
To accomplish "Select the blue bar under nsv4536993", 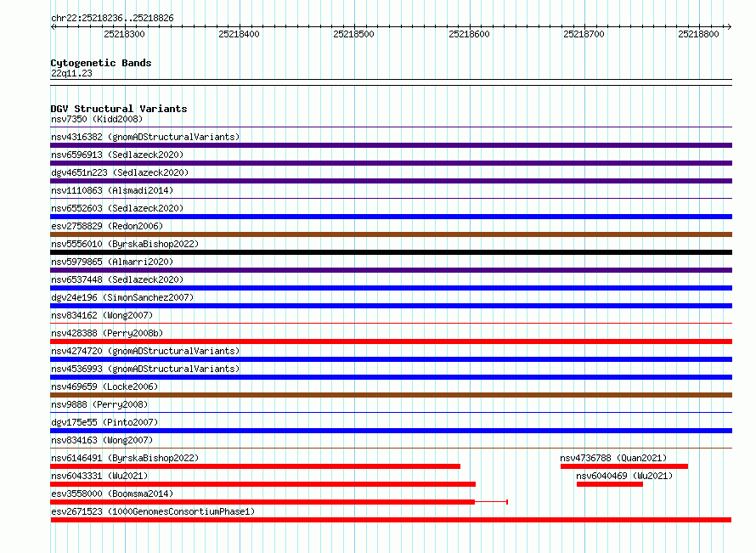I will (391, 377).
